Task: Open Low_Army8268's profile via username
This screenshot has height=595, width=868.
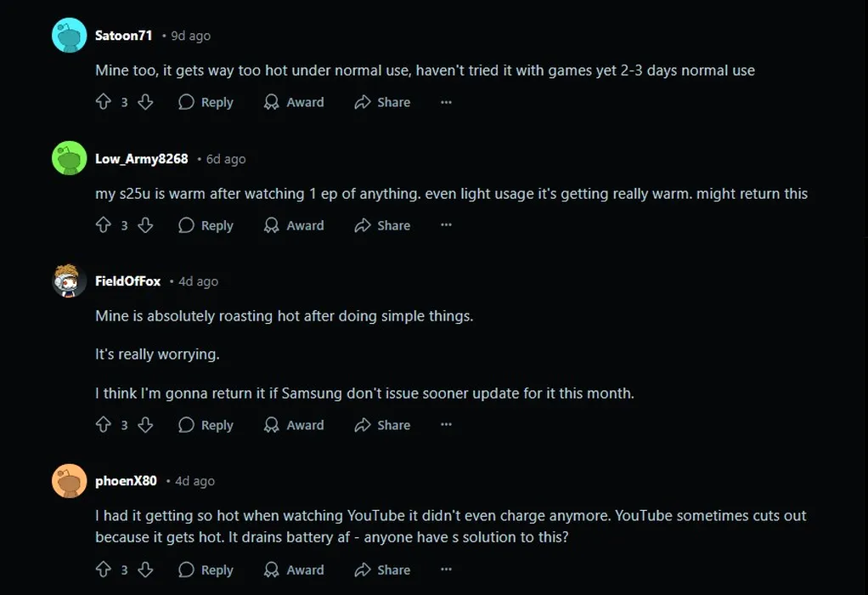Action: (x=142, y=159)
